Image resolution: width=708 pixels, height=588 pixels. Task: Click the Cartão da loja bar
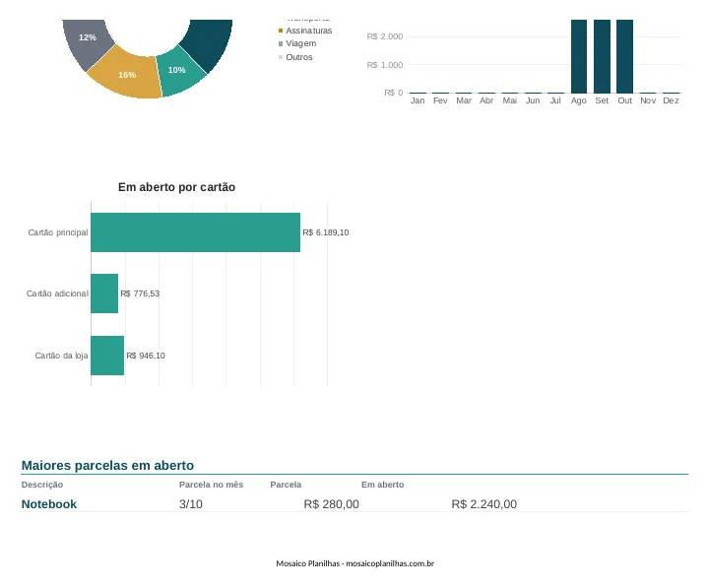coord(107,356)
